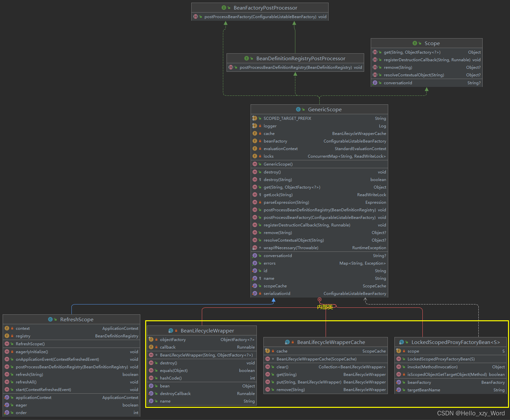Click method icon beside postProcessBeanFactory in BeanFactoryPostProcessor
The height and width of the screenshot is (420, 510).
[196, 16]
